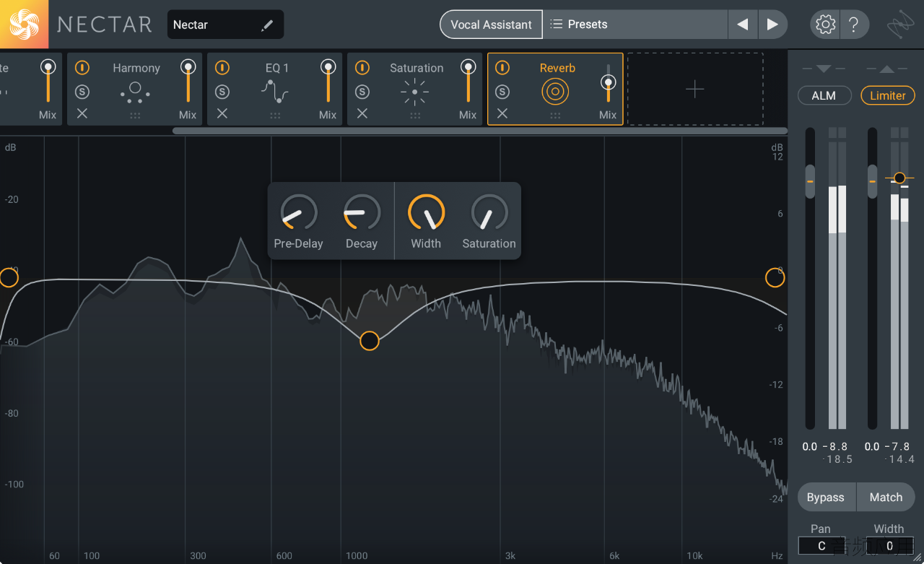Screen dimensions: 924x564
Task: Click the module chain horizontal scrollbar
Action: [x=480, y=131]
